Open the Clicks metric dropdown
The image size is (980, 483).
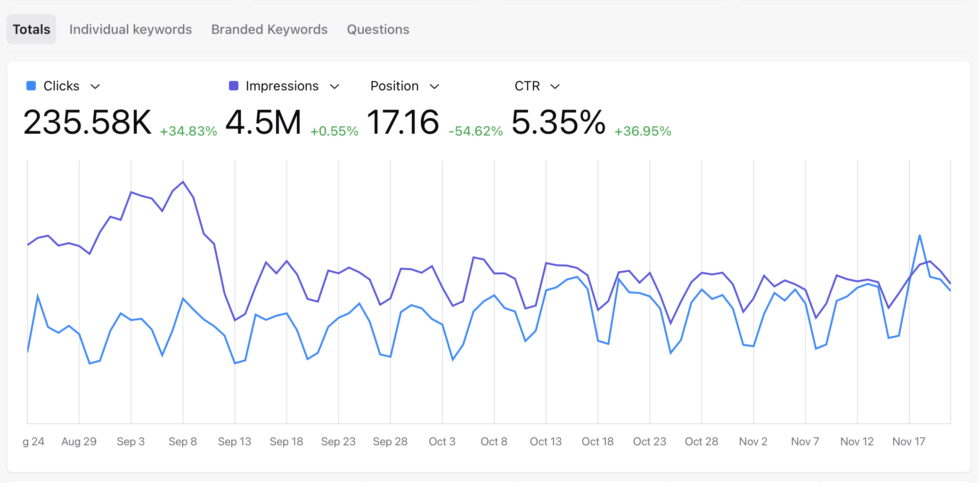(x=96, y=86)
